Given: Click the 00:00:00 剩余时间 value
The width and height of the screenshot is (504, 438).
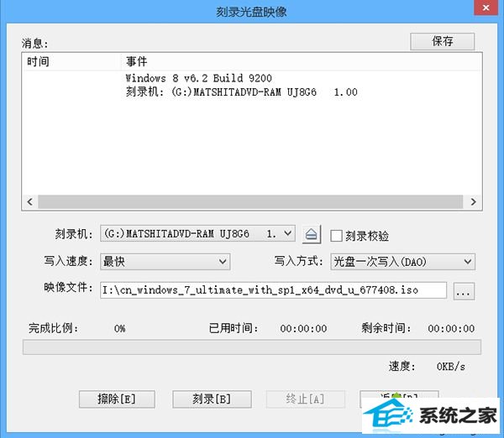Looking at the screenshot, I should pos(451,329).
